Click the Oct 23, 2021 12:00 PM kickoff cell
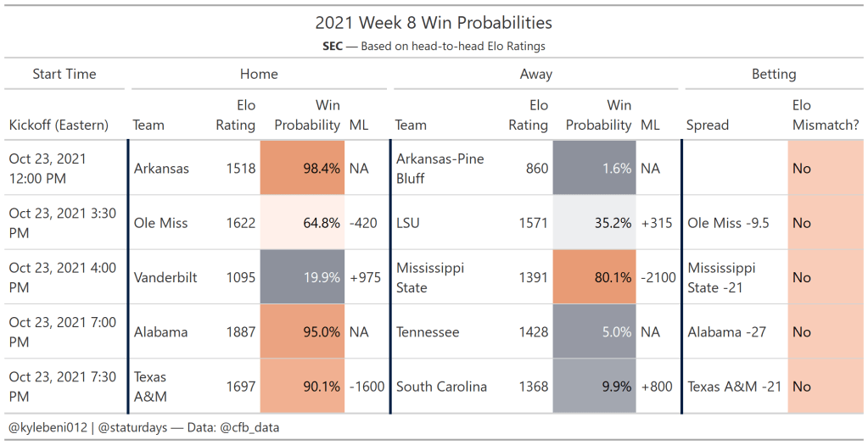The image size is (868, 445). click(x=48, y=168)
